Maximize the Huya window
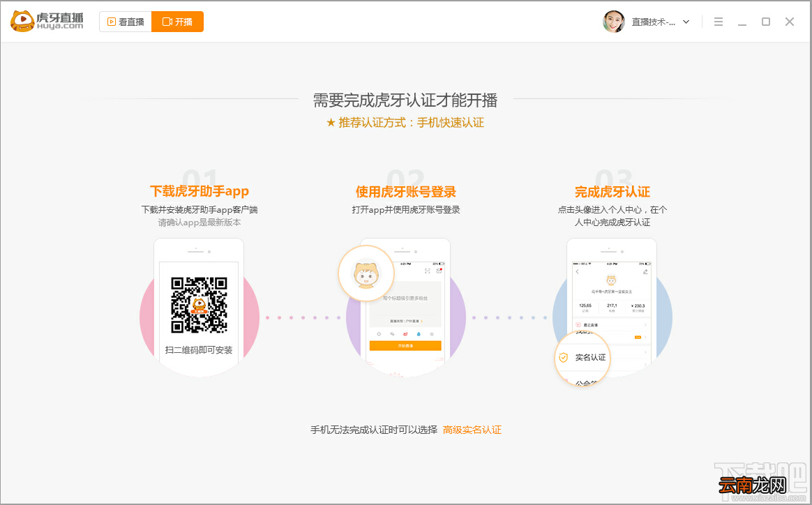 pyautogui.click(x=766, y=22)
